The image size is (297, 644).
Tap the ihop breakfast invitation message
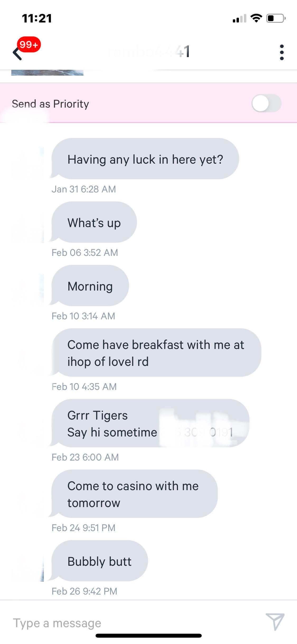click(156, 353)
